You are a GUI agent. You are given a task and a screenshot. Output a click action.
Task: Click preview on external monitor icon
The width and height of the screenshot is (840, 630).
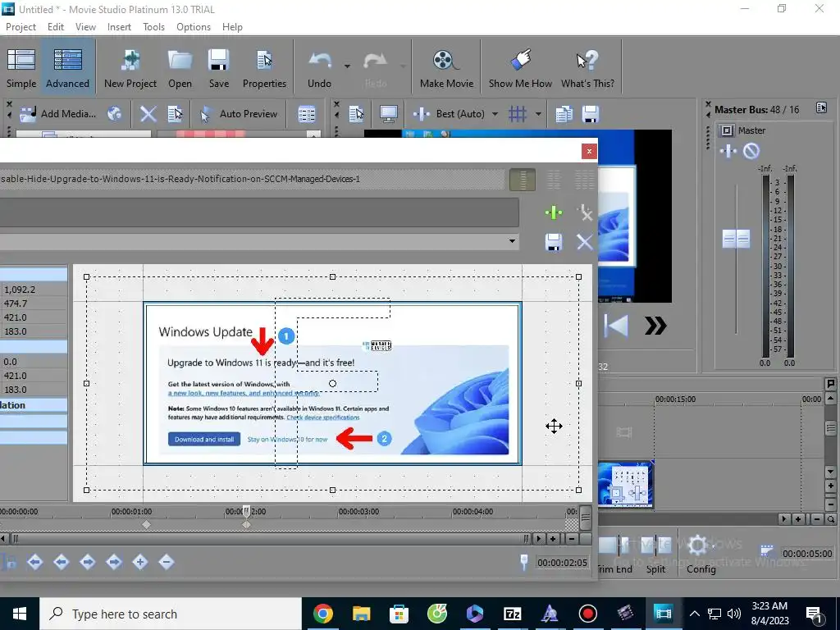pos(388,113)
